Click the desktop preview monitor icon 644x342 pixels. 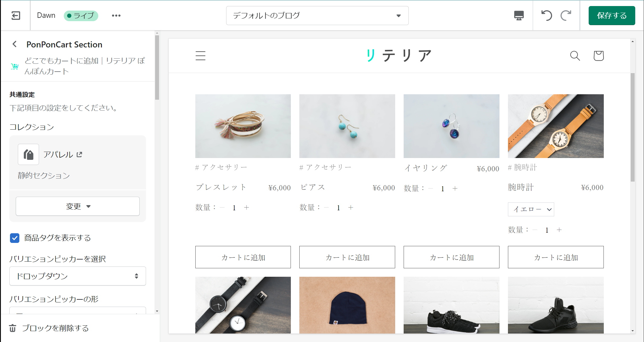click(519, 15)
